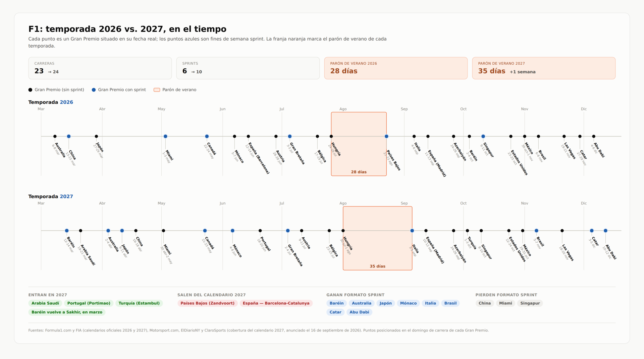Click the Portugal 2027 race dot
Screen dimensions: 644x359
coord(260,231)
